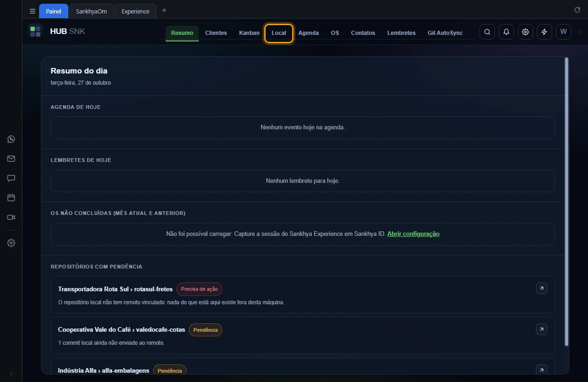Open the Local section
The height and width of the screenshot is (382, 588).
pyautogui.click(x=279, y=33)
